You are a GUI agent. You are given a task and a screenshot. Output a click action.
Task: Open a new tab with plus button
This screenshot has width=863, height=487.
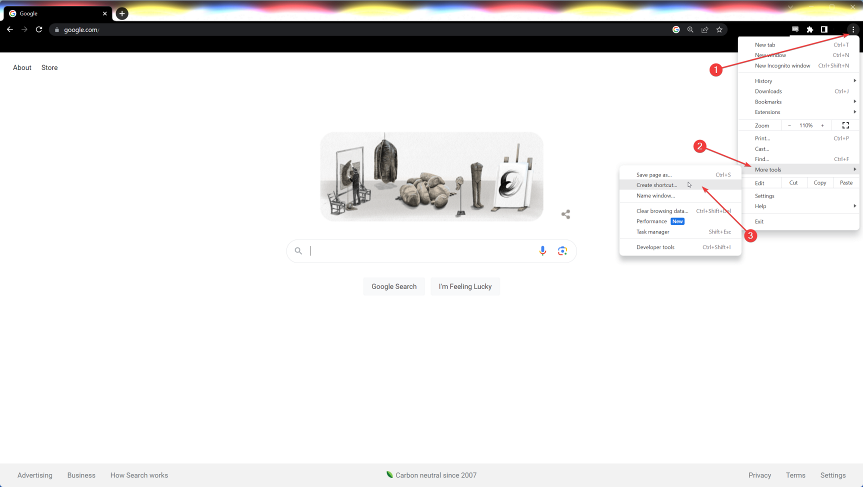coord(122,13)
